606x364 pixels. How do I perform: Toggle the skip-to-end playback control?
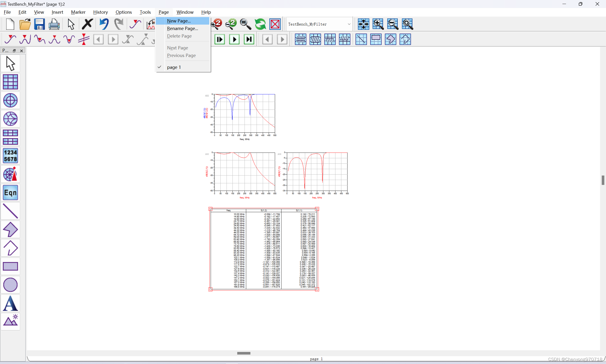(248, 39)
